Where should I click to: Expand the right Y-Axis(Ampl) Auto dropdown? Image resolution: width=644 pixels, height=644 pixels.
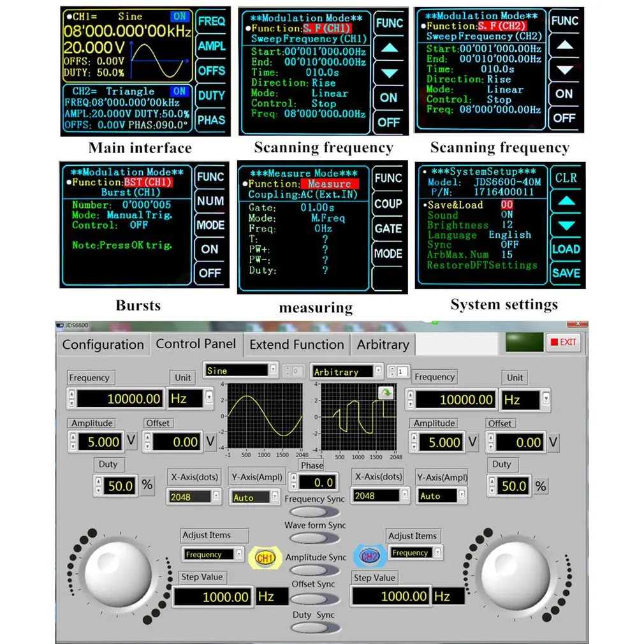point(462,495)
